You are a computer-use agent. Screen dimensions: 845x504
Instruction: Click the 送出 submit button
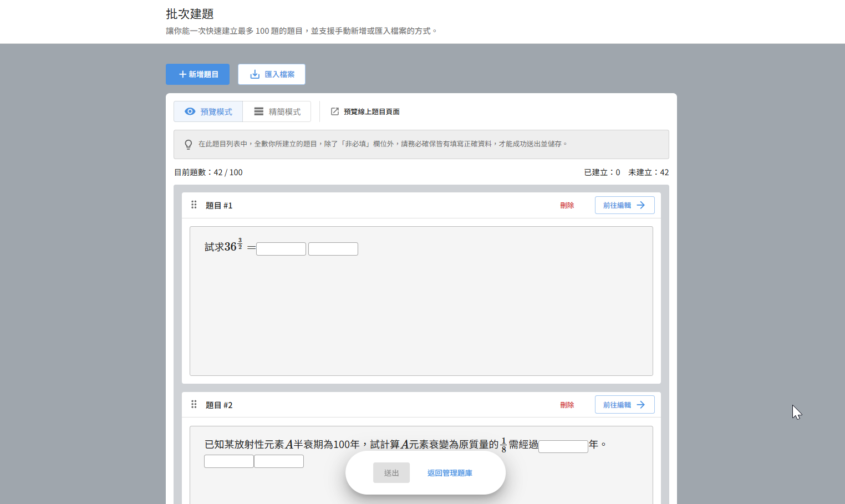click(x=391, y=473)
